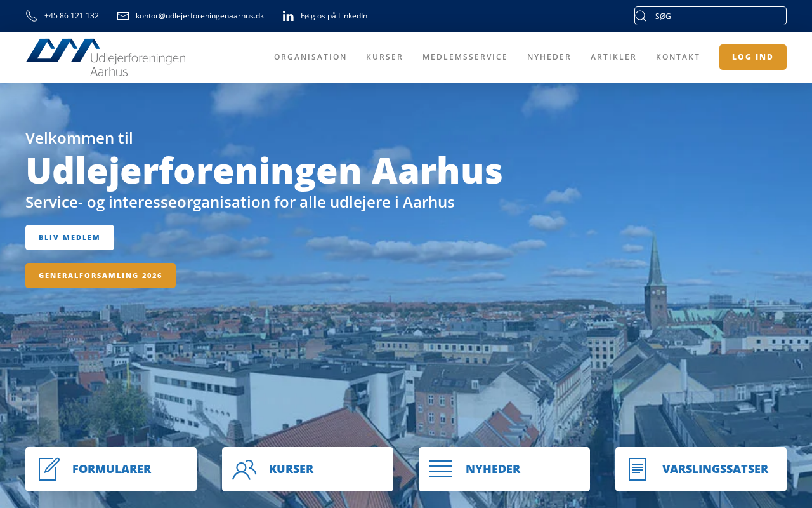Follow the 'Følg os på LinkedIn' link
The image size is (812, 508).
click(334, 16)
